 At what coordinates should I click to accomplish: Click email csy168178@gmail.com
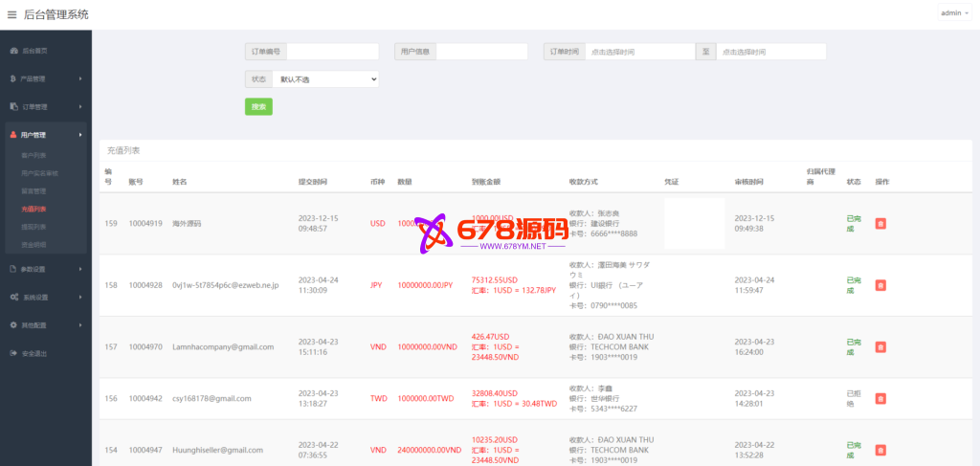pyautogui.click(x=212, y=398)
